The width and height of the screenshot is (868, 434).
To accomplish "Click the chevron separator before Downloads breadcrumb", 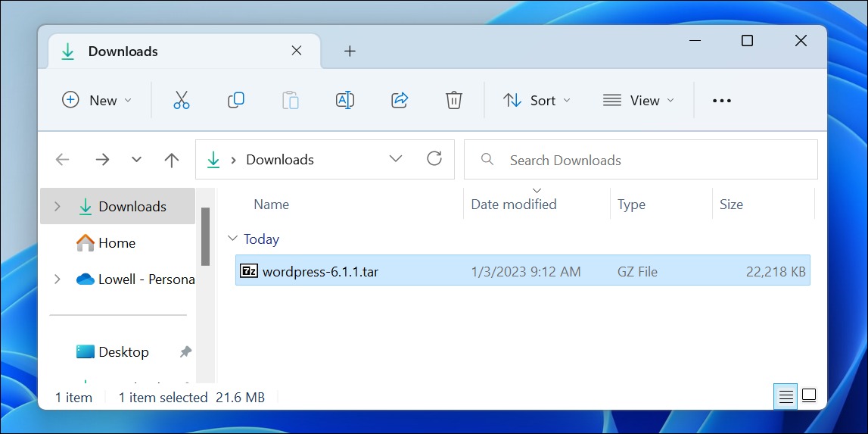I will pyautogui.click(x=234, y=160).
